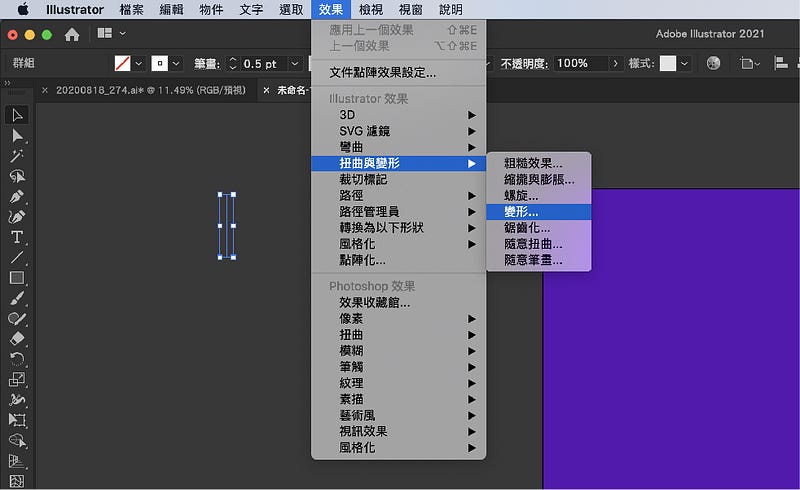Image resolution: width=800 pixels, height=490 pixels.
Task: Choose 隨意扭曲... effect
Action: 539,244
